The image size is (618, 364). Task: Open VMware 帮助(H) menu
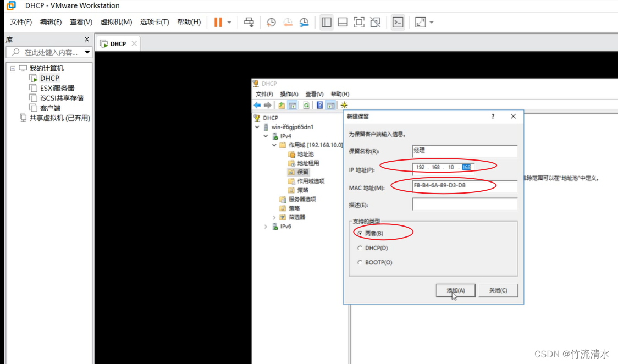(189, 21)
